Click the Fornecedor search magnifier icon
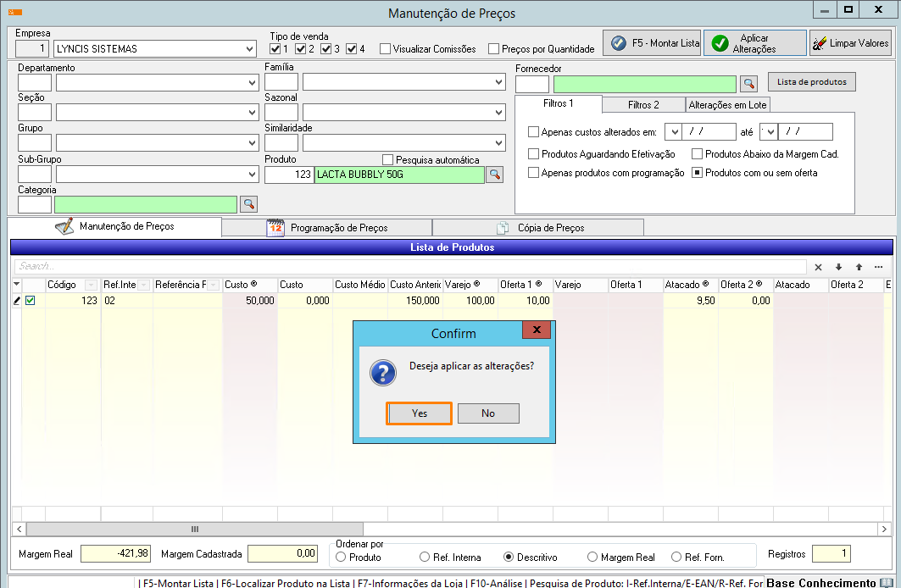901x588 pixels. click(748, 83)
